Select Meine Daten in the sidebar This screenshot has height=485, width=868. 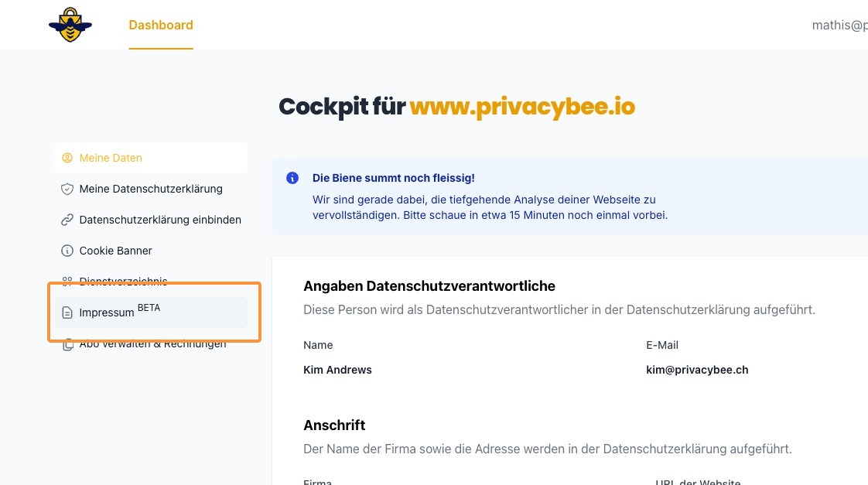(111, 158)
